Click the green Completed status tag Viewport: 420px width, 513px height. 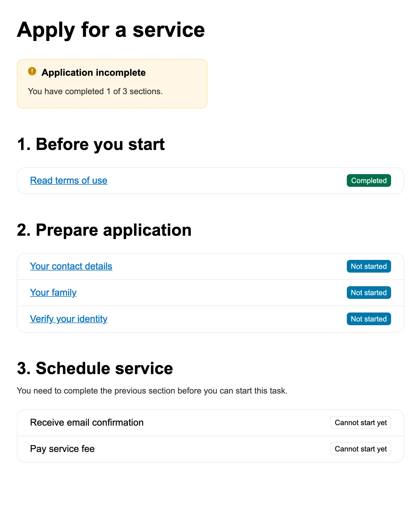pyautogui.click(x=368, y=180)
